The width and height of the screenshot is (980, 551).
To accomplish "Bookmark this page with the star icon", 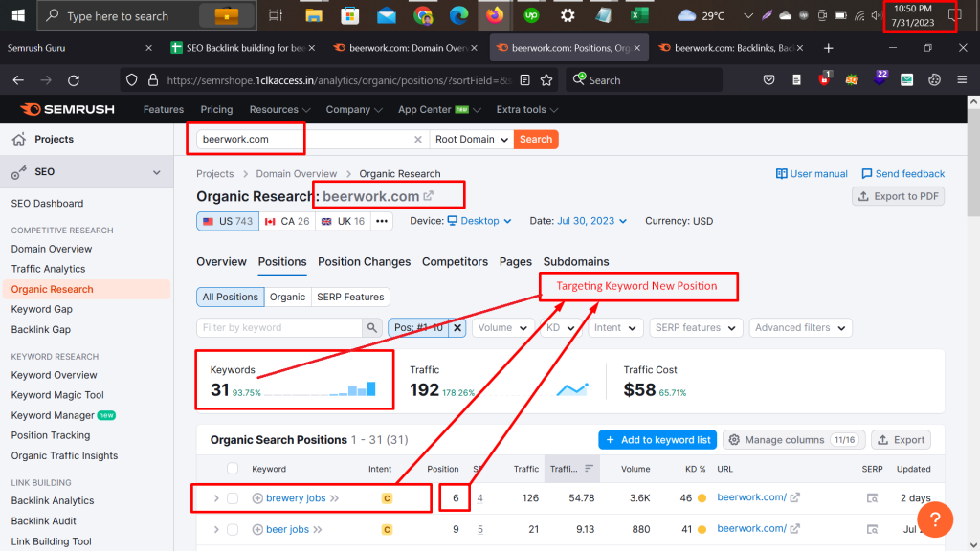I will pyautogui.click(x=546, y=80).
